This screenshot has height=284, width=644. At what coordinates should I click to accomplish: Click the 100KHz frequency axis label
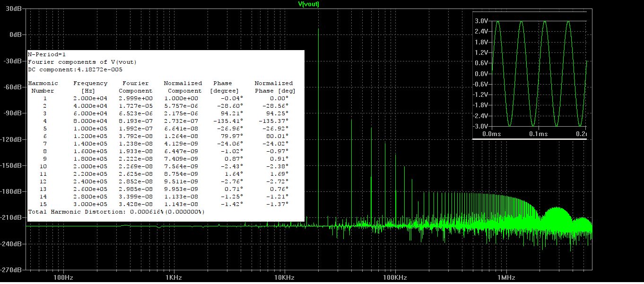[x=395, y=277]
